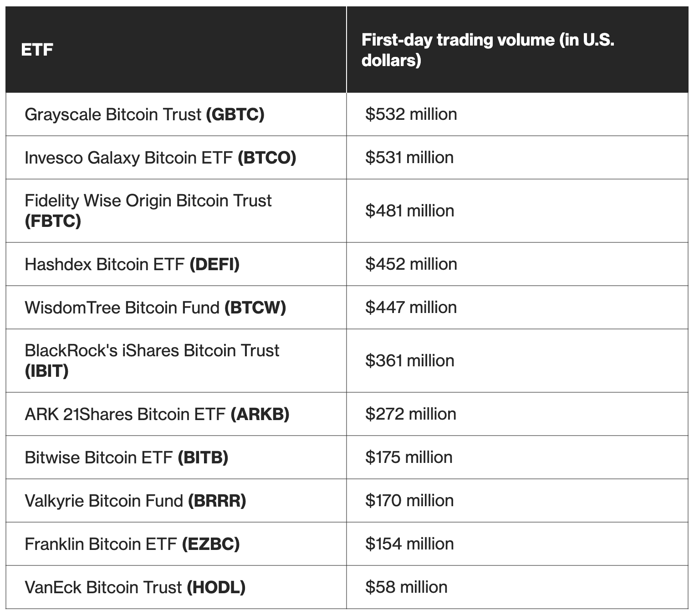694x616 pixels.
Task: Select BlackRock's iShares Bitcoin Trust cell
Action: click(x=152, y=360)
